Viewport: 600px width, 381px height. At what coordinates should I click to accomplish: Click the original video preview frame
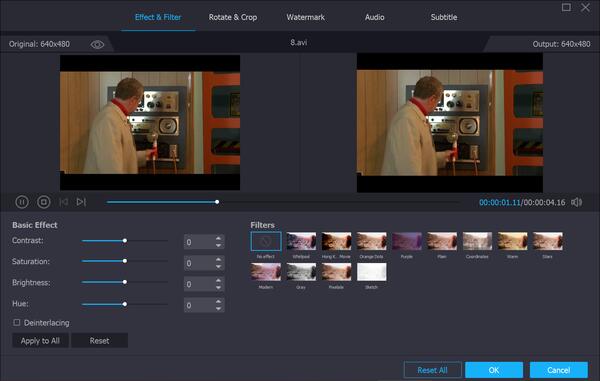(x=150, y=122)
